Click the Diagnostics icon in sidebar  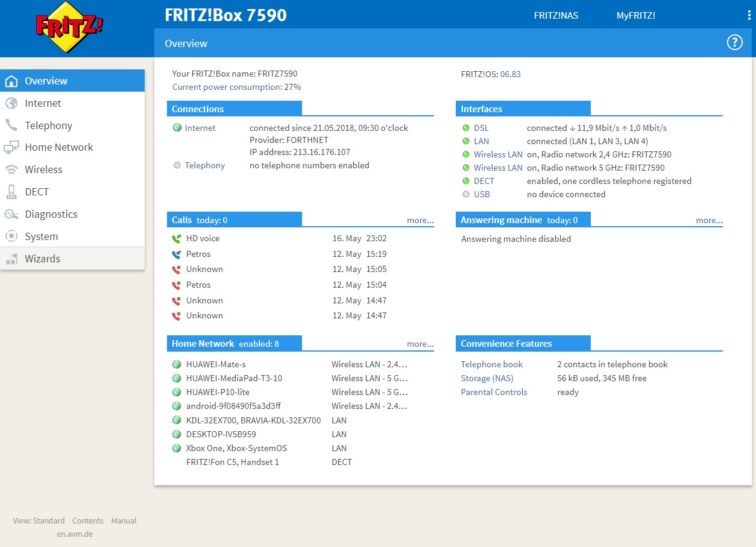click(11, 214)
